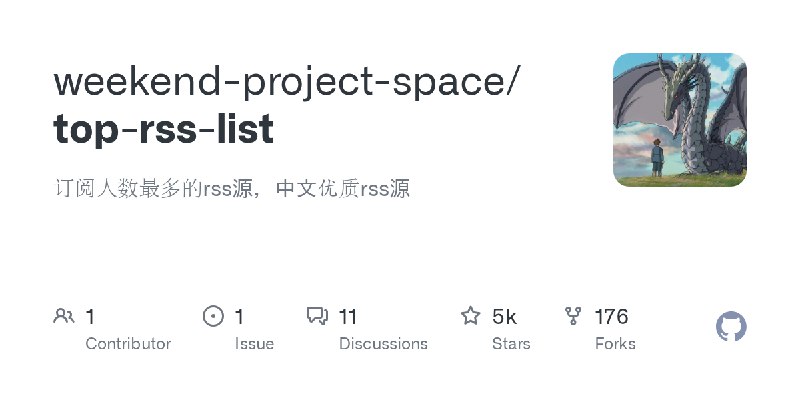Click the Contributor label

click(x=128, y=344)
